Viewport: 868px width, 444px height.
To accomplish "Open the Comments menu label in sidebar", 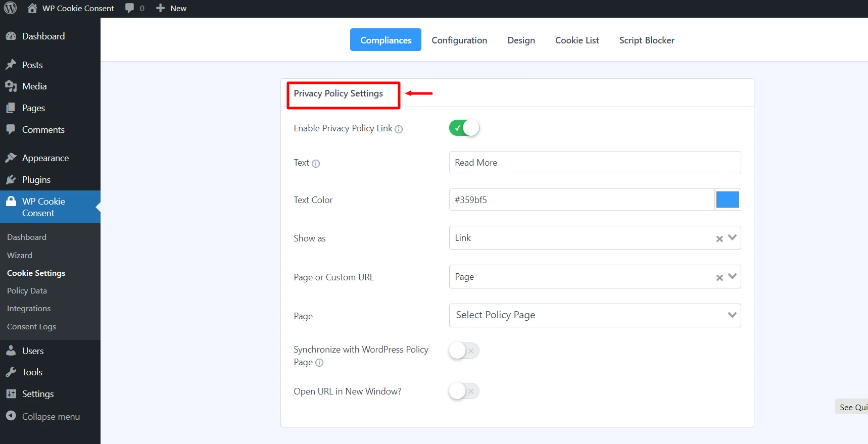I will [43, 130].
